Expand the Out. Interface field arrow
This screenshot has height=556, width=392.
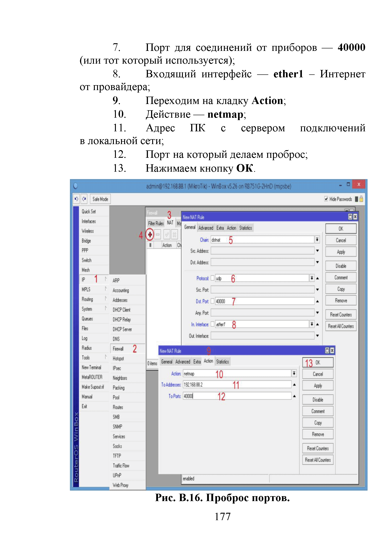pyautogui.click(x=317, y=336)
